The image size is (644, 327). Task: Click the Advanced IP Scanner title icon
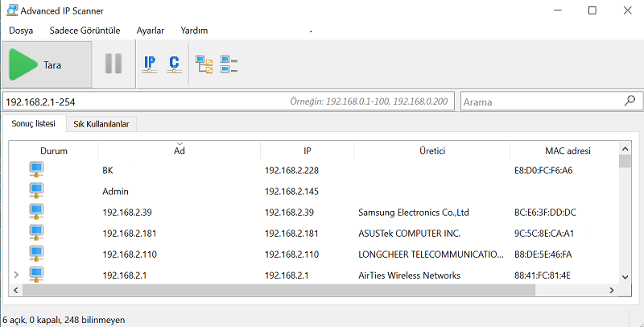click(x=12, y=10)
